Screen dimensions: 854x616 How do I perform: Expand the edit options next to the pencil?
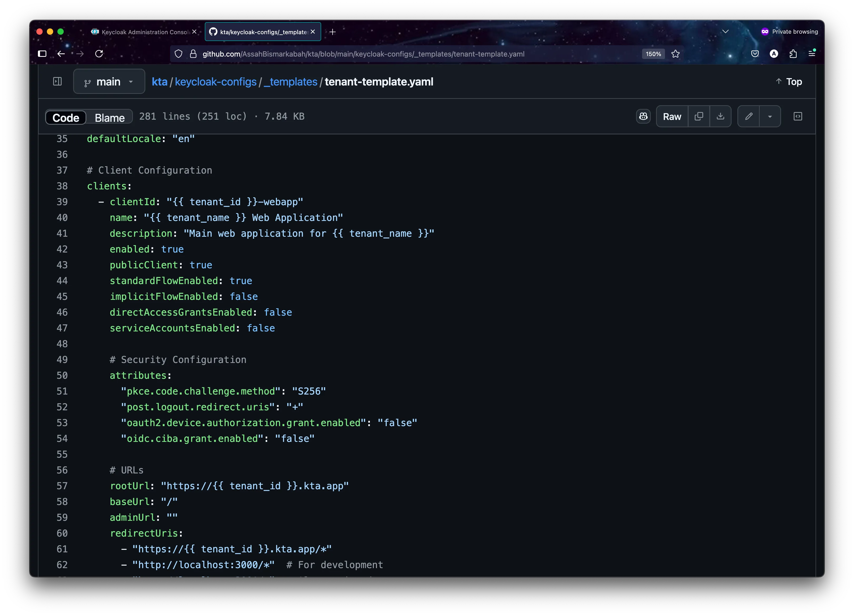770,116
